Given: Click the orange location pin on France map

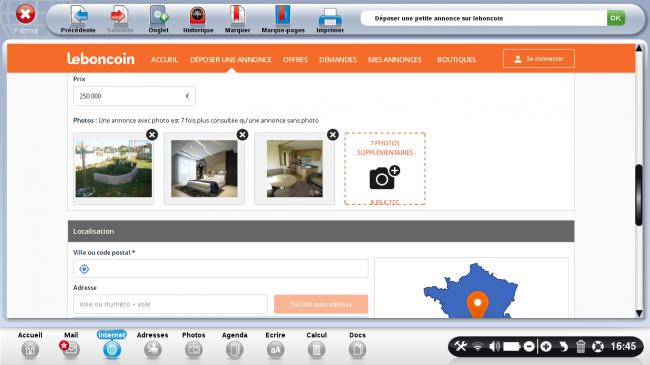Looking at the screenshot, I should (x=478, y=305).
